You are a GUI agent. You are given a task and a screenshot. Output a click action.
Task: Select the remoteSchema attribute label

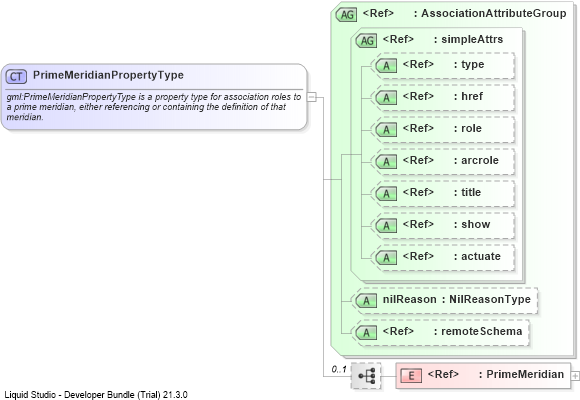tap(482, 331)
